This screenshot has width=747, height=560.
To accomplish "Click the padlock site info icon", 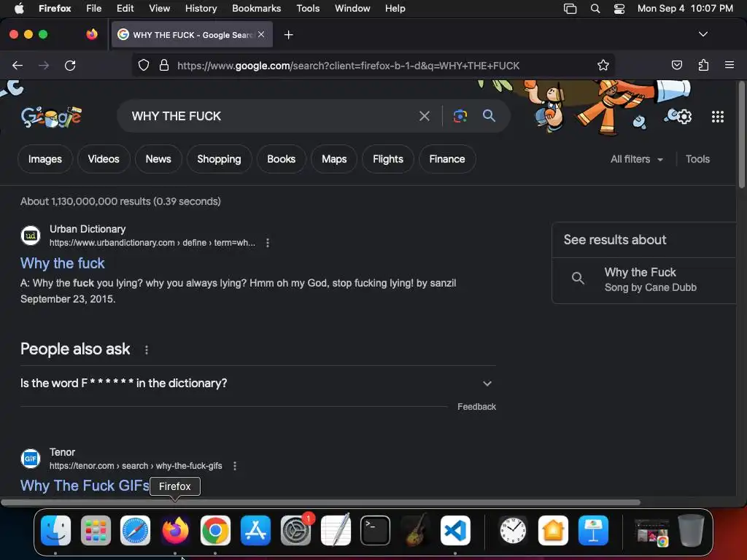I will [164, 65].
